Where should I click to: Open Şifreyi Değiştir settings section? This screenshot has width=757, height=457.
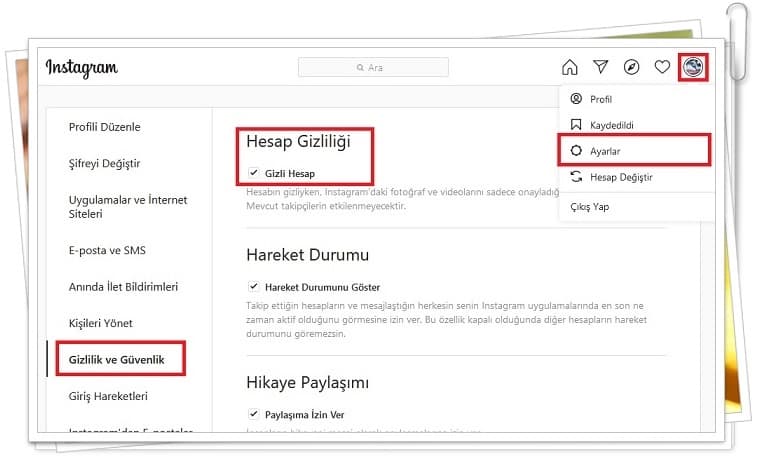tap(104, 164)
